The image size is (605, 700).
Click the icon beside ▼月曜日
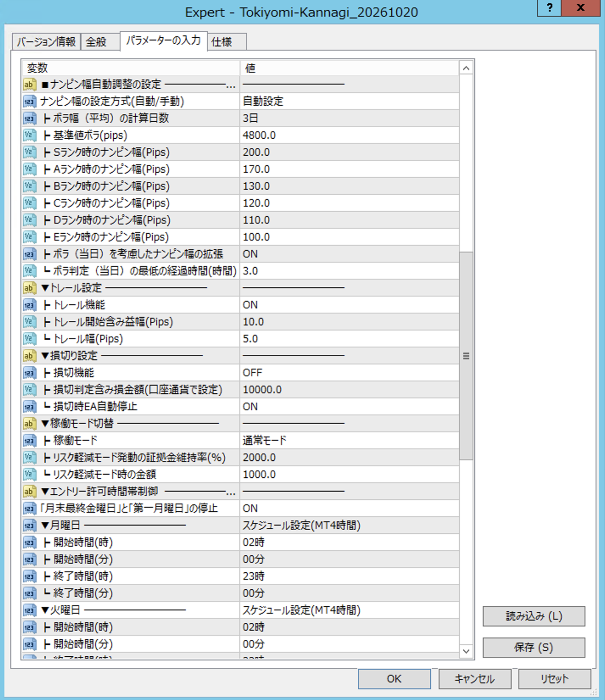coord(29,526)
